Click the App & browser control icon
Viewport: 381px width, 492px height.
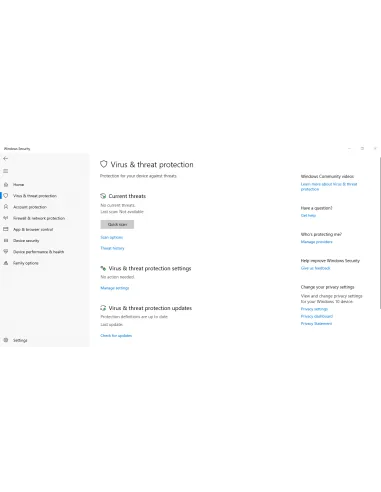[x=6, y=229]
